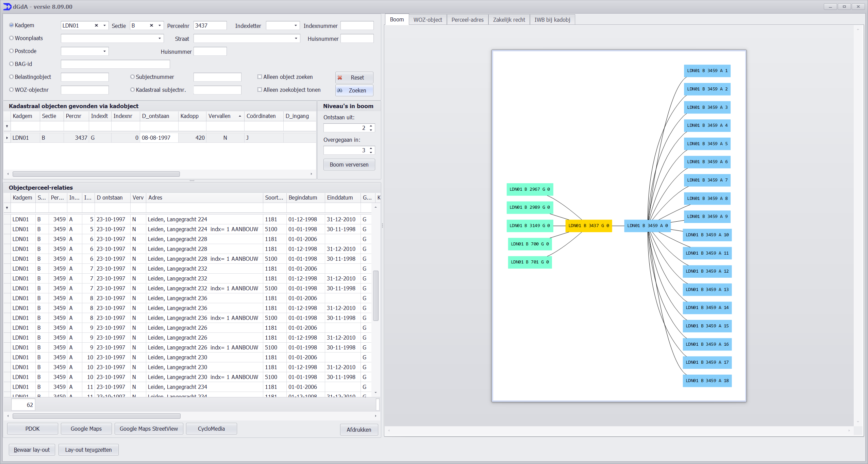
Task: Select the Subjectnummer radio button
Action: [133, 77]
